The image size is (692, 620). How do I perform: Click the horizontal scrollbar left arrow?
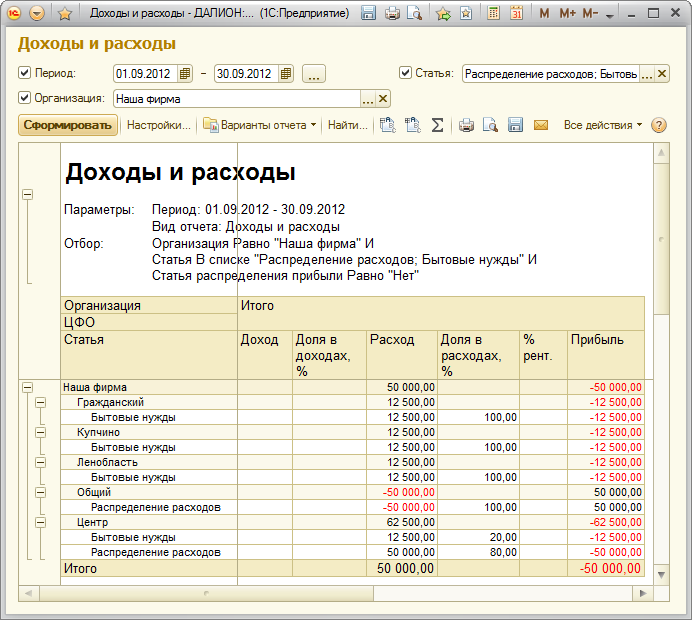pos(29,594)
